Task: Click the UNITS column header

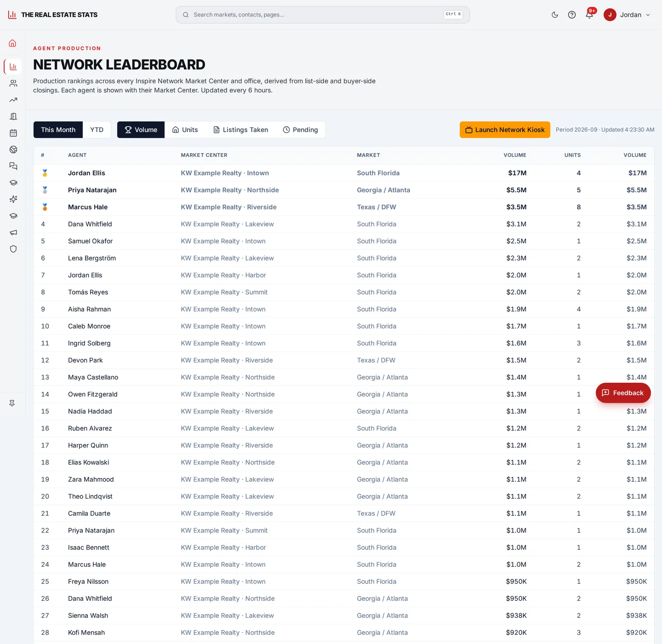Action: [572, 155]
